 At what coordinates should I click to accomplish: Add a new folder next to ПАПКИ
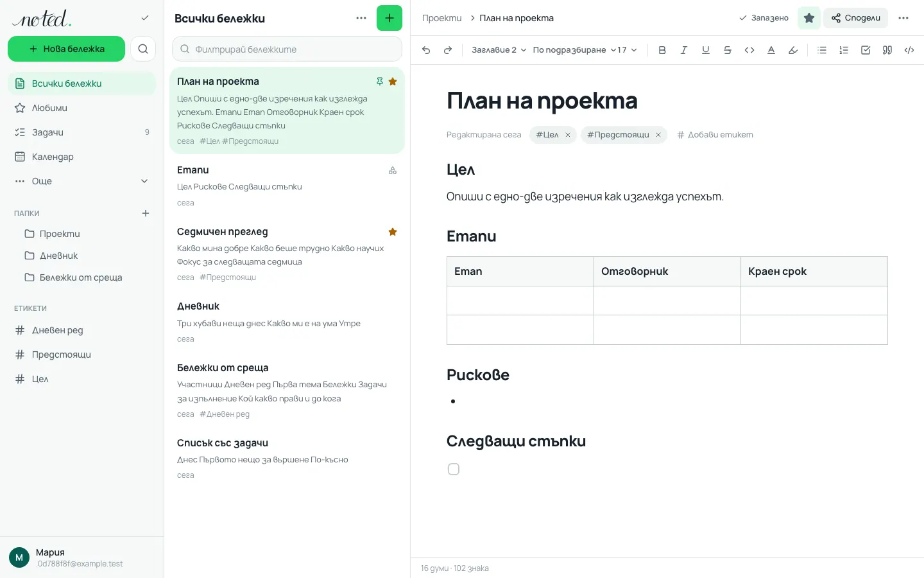146,213
